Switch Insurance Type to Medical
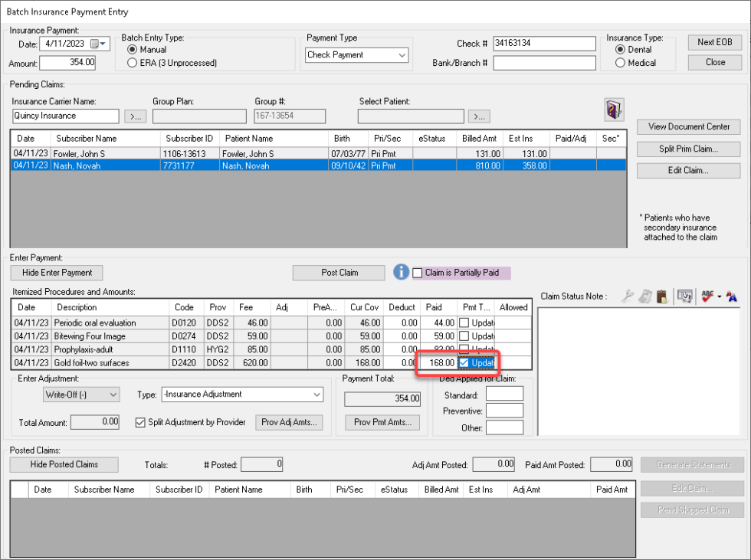The width and height of the screenshot is (751, 560). pos(620,64)
